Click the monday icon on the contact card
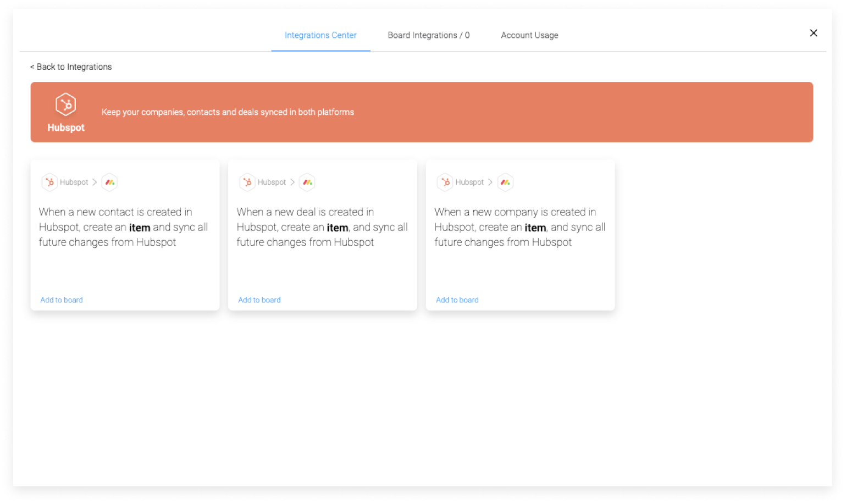The image size is (846, 504). click(109, 182)
